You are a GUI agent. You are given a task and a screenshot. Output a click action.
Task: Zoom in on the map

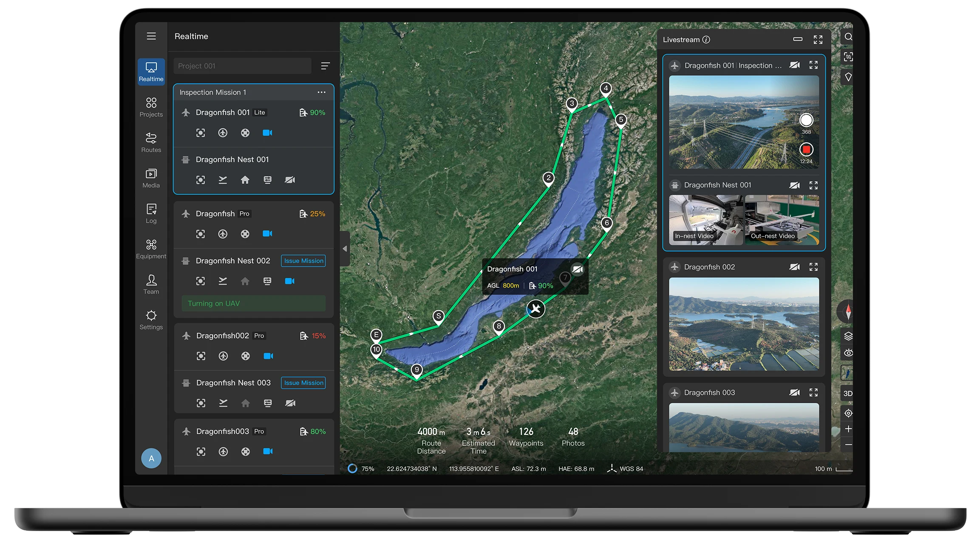coord(848,429)
